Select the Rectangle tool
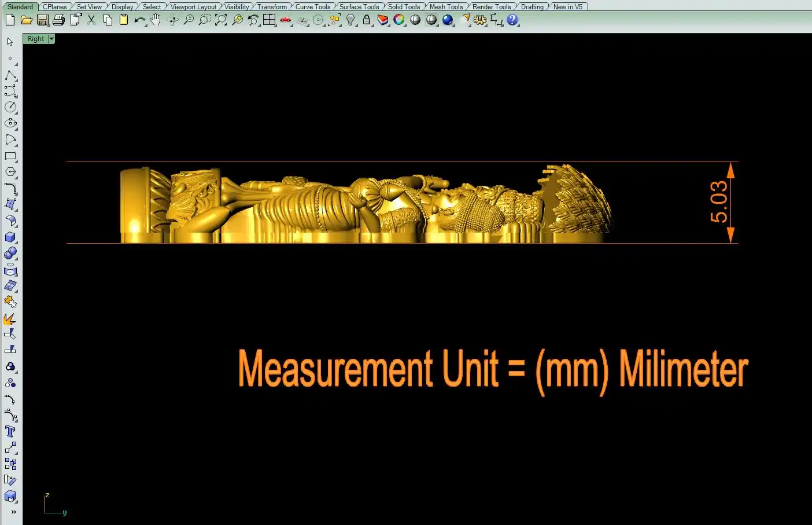 pos(10,156)
